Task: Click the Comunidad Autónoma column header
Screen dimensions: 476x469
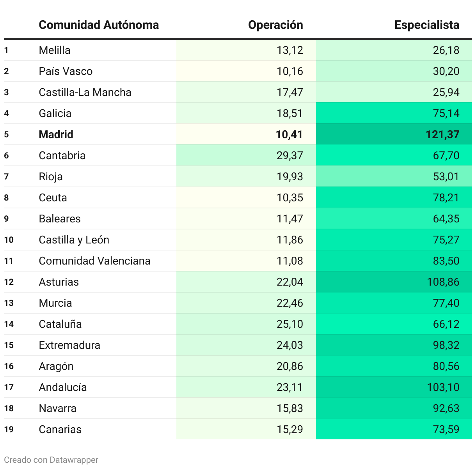Action: 99,25
